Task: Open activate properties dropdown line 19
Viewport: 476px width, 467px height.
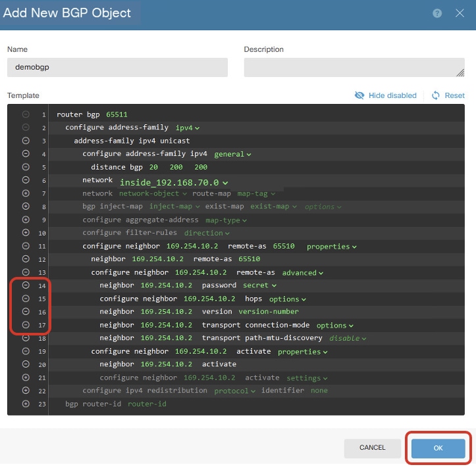Action: coord(303,352)
